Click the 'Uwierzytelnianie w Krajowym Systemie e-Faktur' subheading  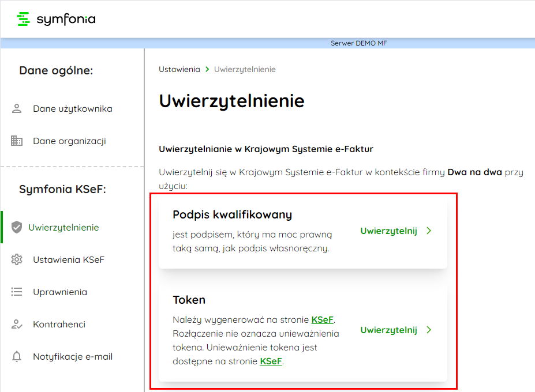tap(266, 149)
